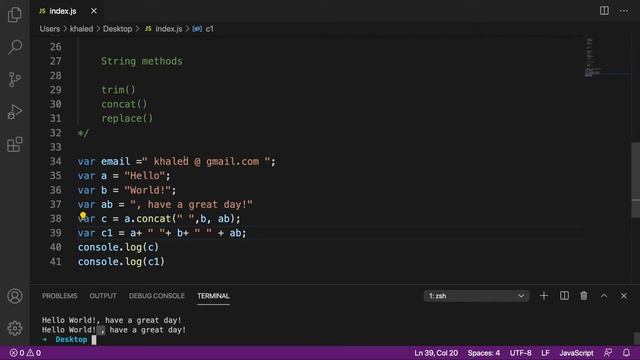Open the Accounts menu icon
Viewport: 640px width, 360px height.
(15, 296)
